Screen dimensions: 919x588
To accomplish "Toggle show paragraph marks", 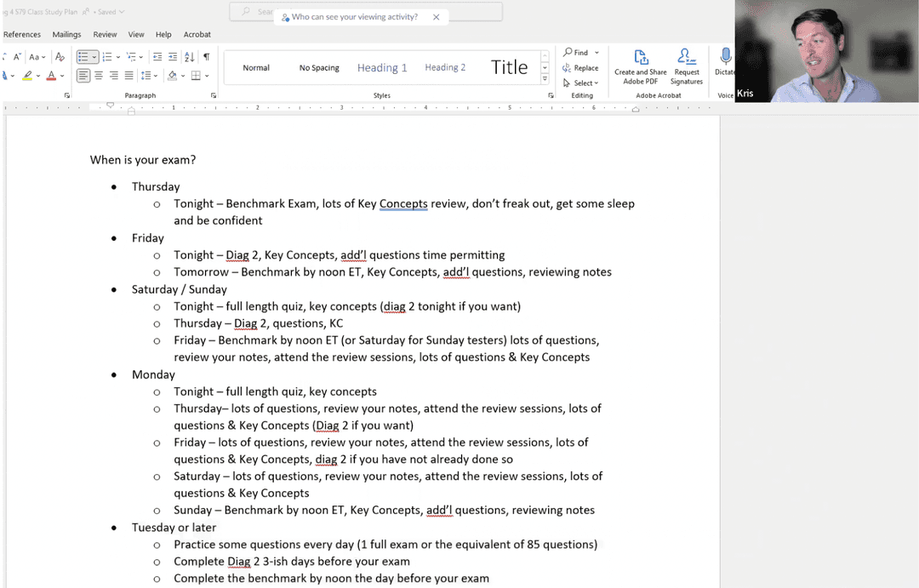I will pos(206,57).
